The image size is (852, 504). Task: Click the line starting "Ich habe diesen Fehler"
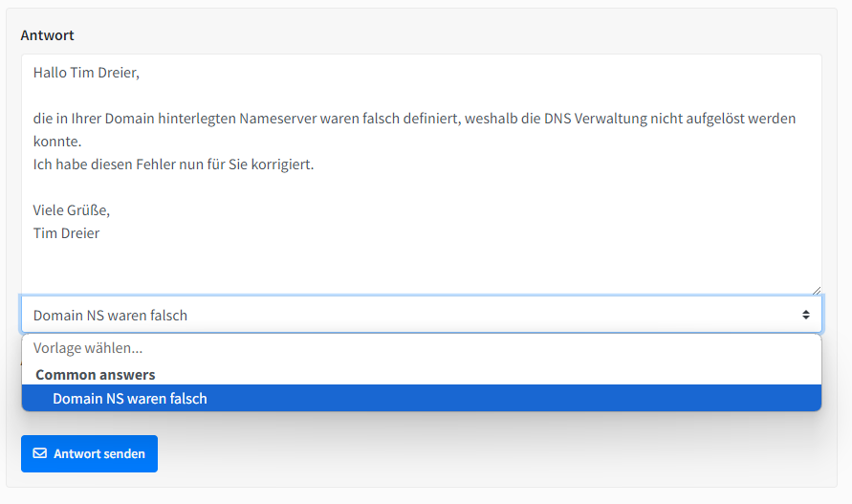tap(172, 164)
